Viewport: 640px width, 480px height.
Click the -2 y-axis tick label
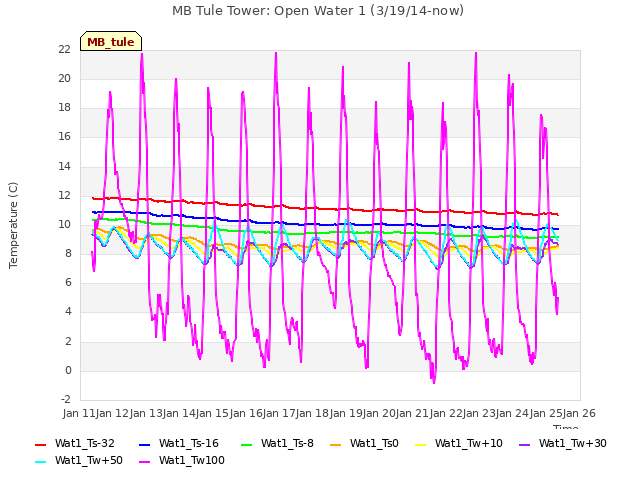pos(66,400)
